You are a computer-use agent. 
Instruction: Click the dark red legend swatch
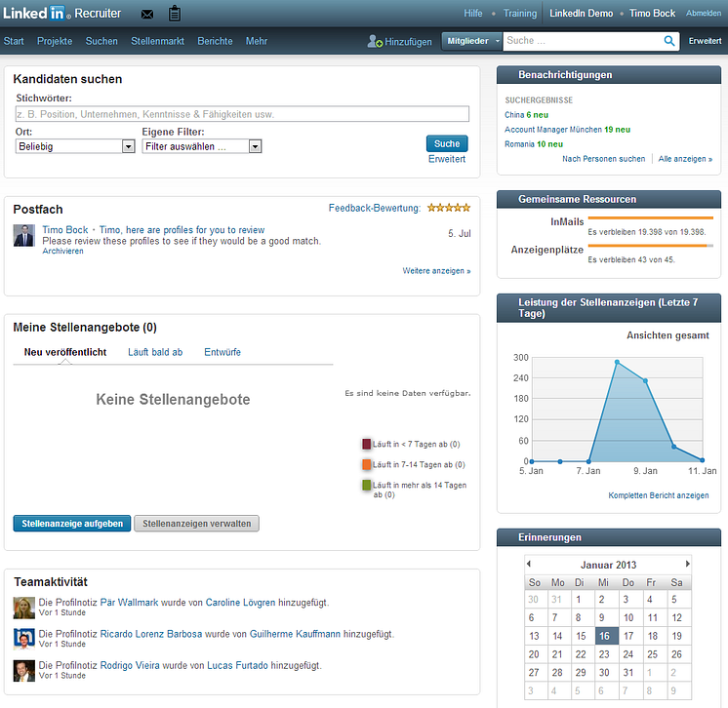tap(367, 444)
